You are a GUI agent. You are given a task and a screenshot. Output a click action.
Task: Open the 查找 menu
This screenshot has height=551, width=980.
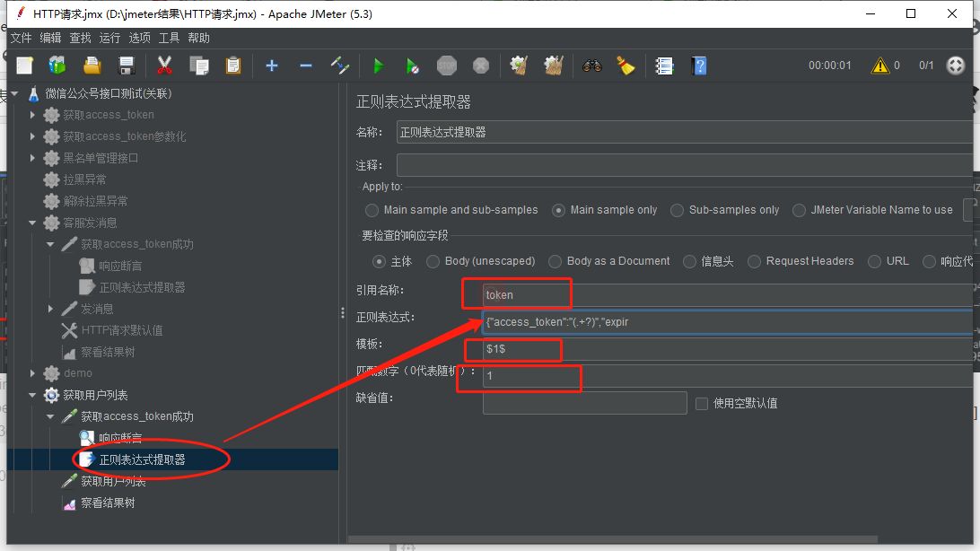coord(80,38)
